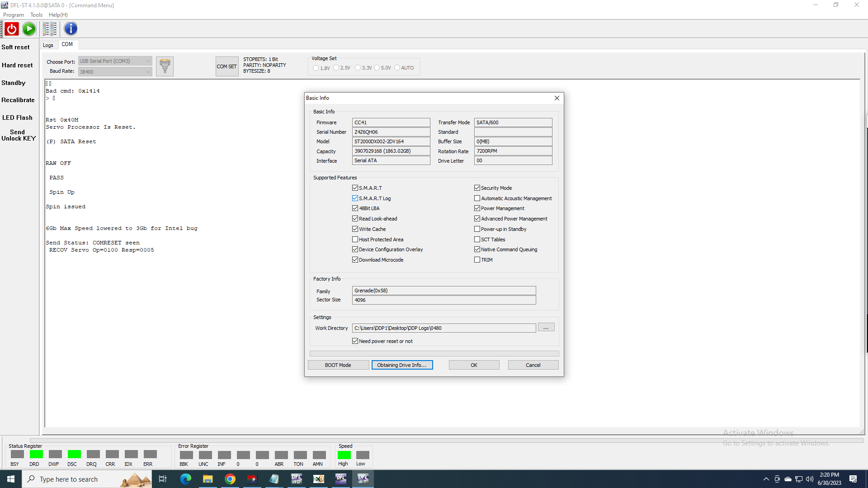Screen dimensions: 868x488
Task: Click the High speed indicator
Action: [344, 455]
